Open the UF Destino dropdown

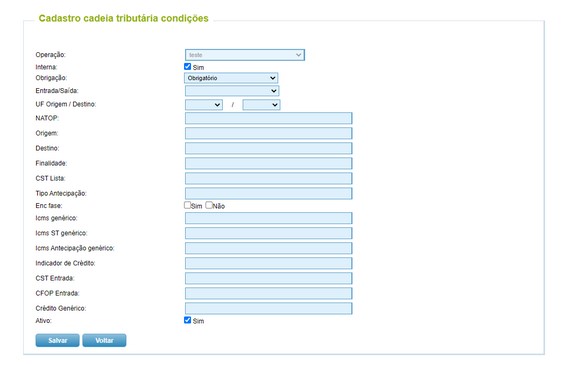coord(261,105)
